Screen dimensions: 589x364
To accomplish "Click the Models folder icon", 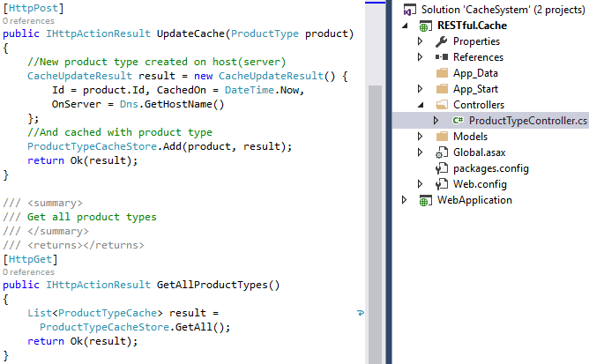I will pos(442,137).
